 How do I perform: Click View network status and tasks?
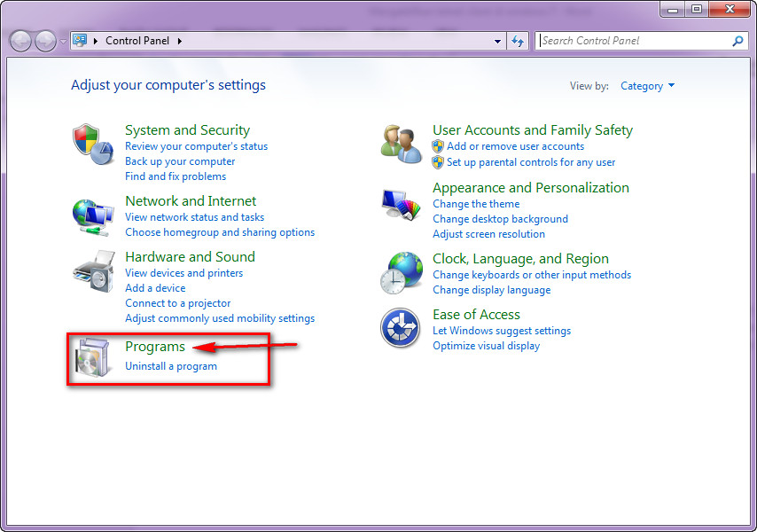(x=194, y=217)
